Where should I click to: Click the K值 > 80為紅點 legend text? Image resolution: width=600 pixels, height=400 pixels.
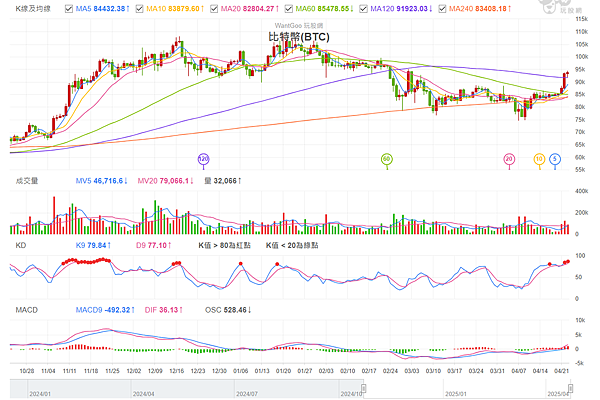pos(225,245)
